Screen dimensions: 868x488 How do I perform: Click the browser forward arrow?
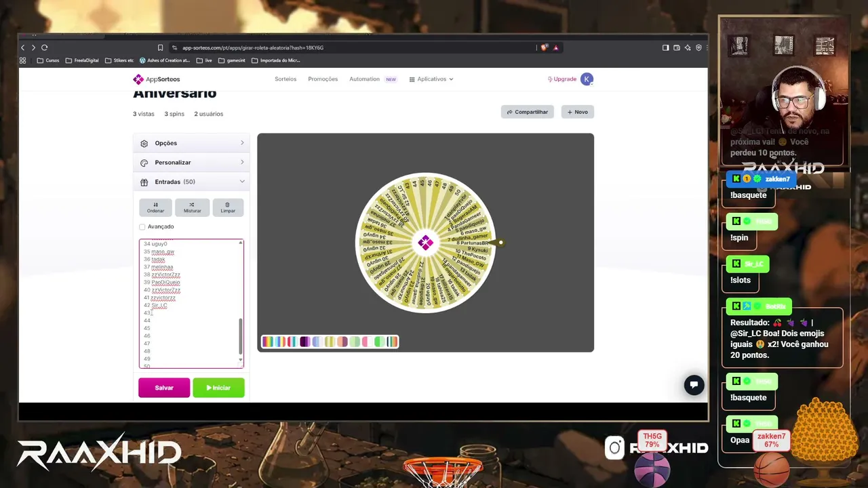click(x=33, y=47)
